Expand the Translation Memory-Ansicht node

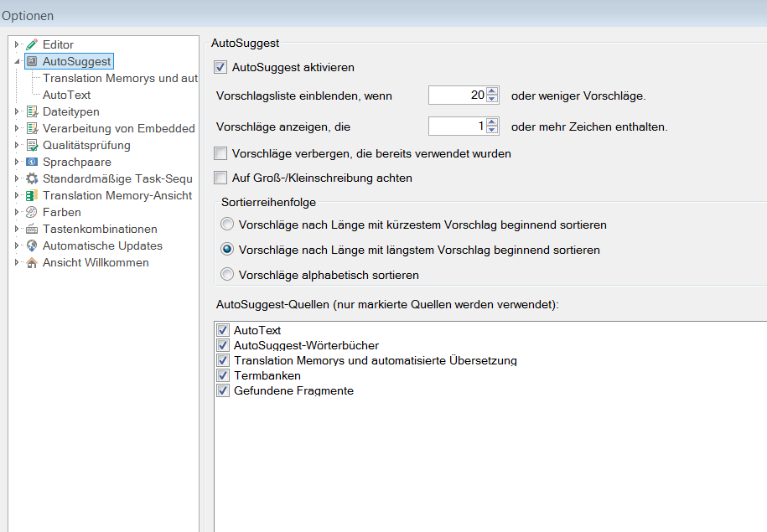click(17, 195)
